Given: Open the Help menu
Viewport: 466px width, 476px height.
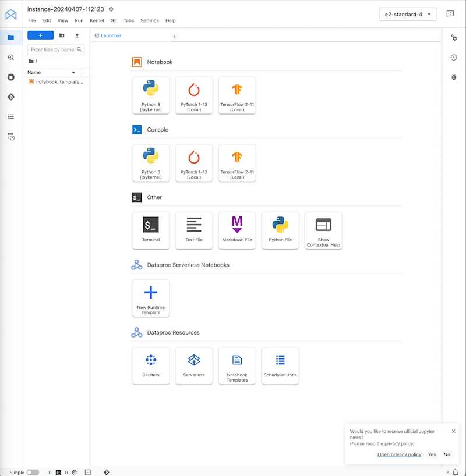Looking at the screenshot, I should click(x=171, y=20).
